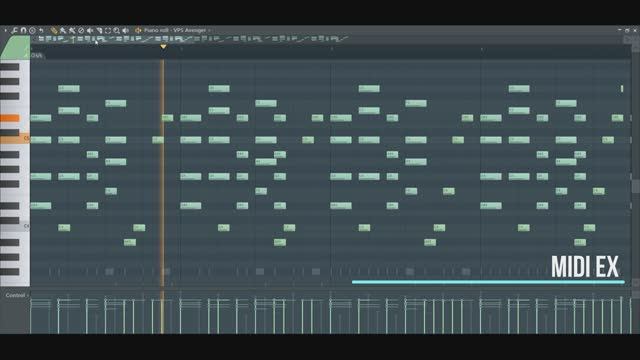Screen dimensions: 640x360
Task: Open the VPS Avenger channel dropdown arrow
Action: pos(209,30)
